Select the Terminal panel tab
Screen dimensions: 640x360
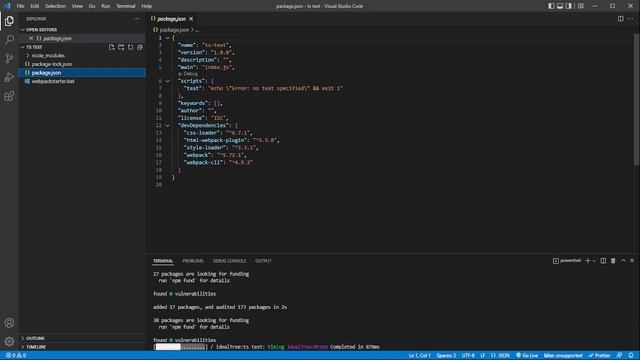(163, 261)
